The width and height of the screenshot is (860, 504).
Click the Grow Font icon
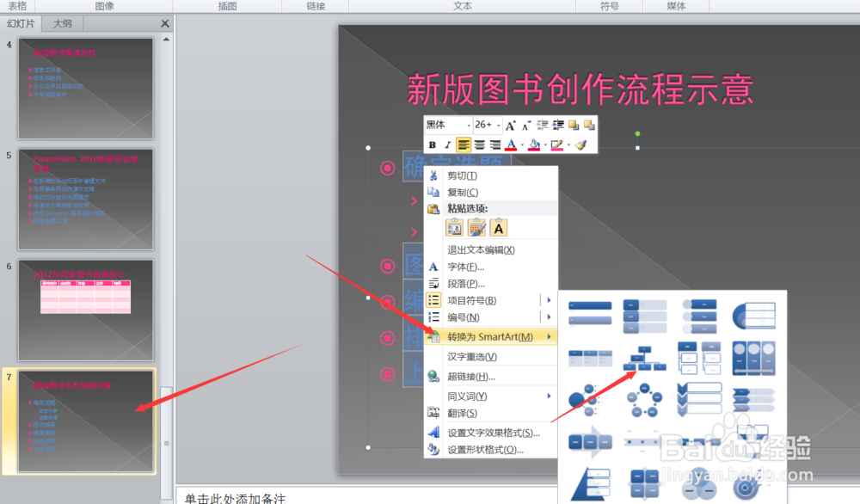tap(510, 125)
